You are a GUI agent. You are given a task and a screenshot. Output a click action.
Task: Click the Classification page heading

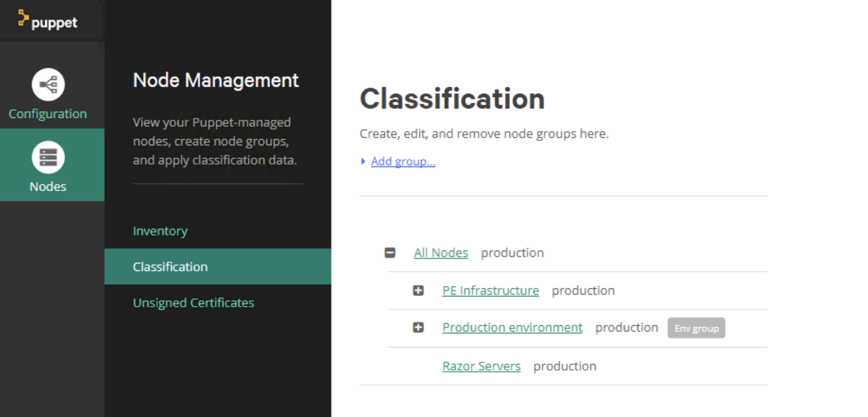click(453, 99)
